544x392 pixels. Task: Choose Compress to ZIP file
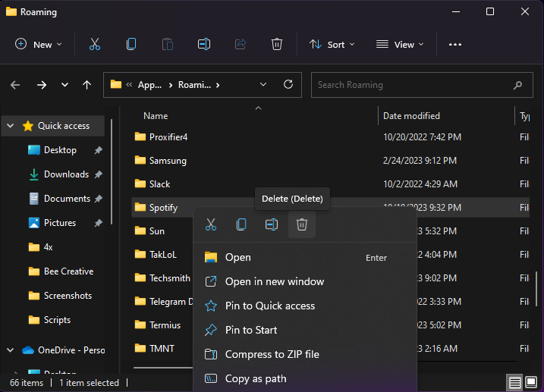(304, 355)
